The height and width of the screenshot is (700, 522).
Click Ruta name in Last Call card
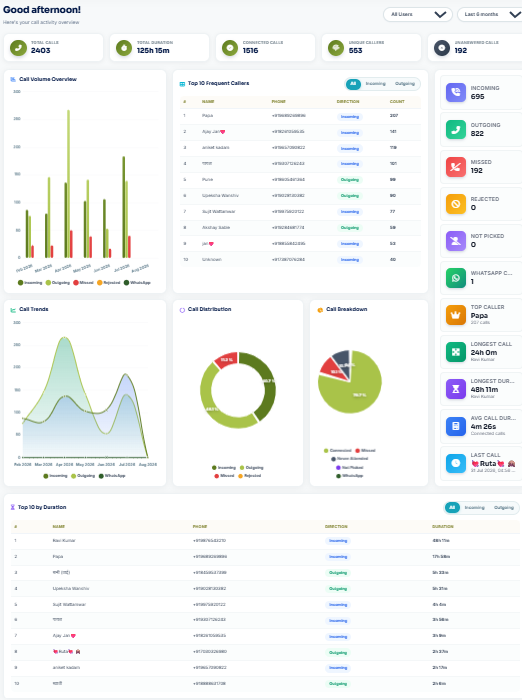488,463
